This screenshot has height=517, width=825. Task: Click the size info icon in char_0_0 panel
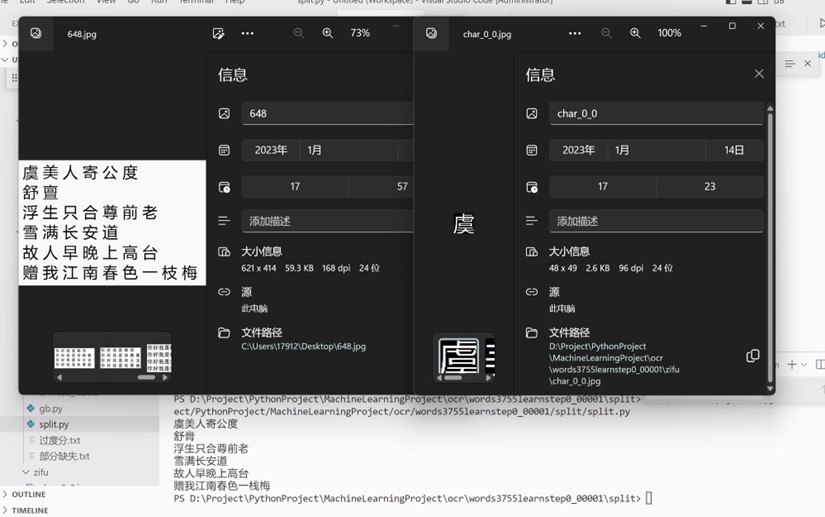(532, 252)
